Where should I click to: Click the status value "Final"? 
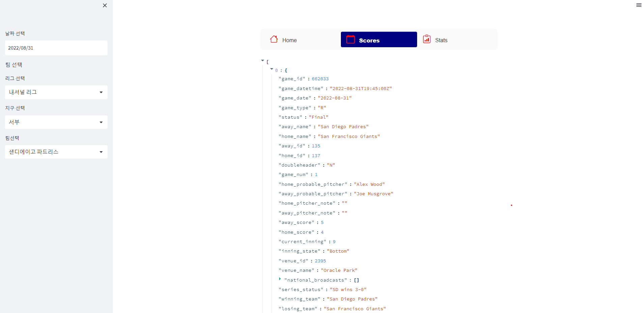319,117
